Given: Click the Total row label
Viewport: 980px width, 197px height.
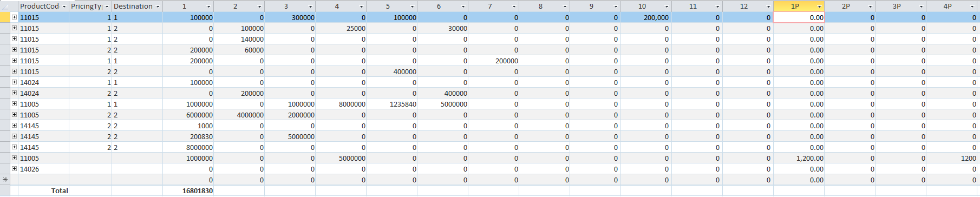Looking at the screenshot, I should (x=60, y=191).
